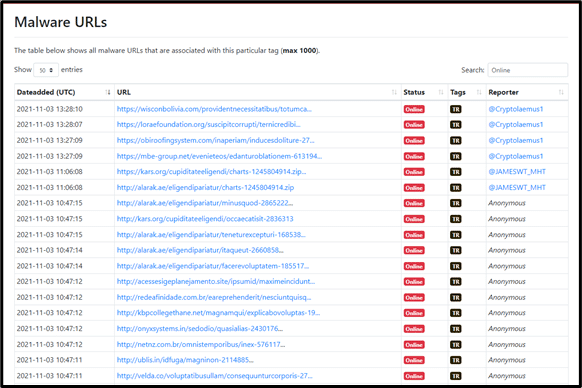Open the redeafinidade.com.br URL
The image size is (582, 388).
click(214, 297)
